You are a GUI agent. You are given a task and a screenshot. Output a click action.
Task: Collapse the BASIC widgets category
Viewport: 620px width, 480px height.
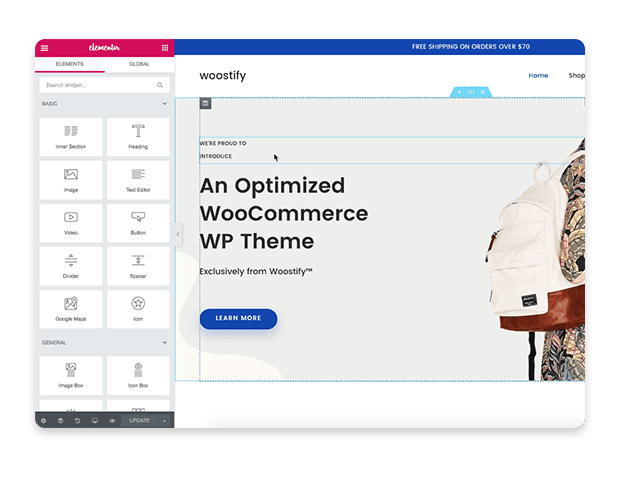point(164,104)
